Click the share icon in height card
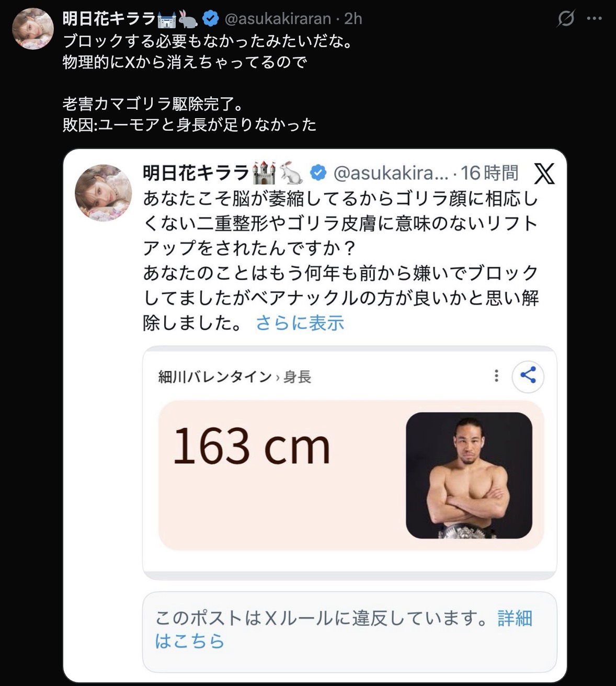Image resolution: width=616 pixels, height=686 pixels. pyautogui.click(x=528, y=375)
